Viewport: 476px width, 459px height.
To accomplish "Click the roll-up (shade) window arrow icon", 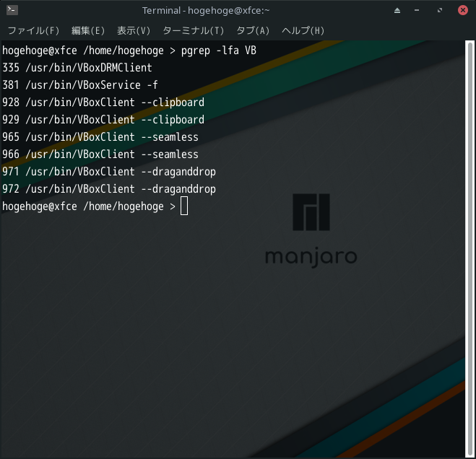I will click(x=397, y=11).
